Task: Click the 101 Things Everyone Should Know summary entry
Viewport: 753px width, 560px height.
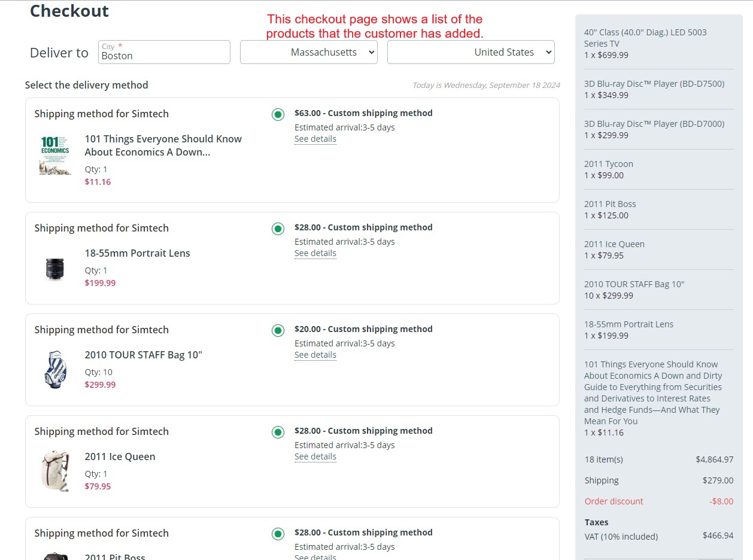Action: point(653,392)
